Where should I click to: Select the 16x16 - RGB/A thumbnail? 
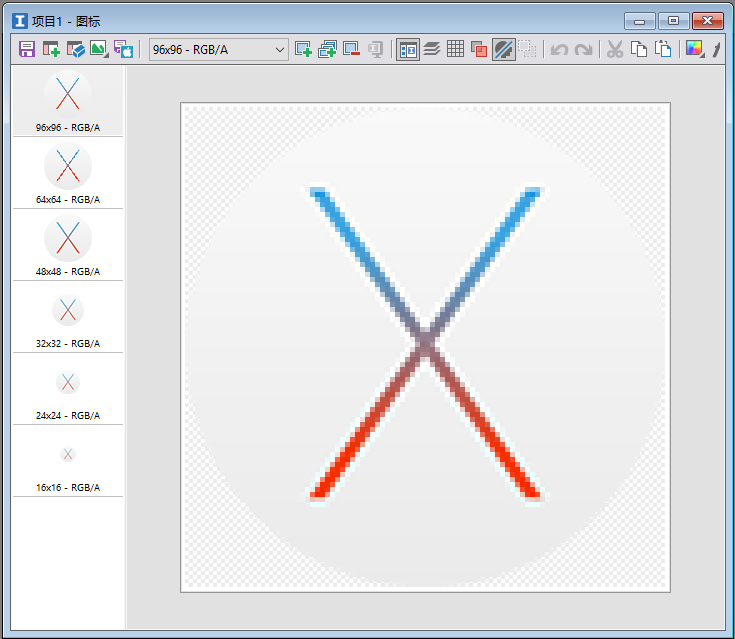click(68, 462)
